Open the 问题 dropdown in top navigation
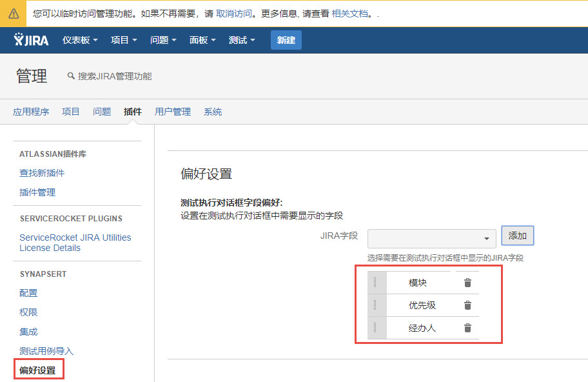The width and height of the screenshot is (588, 382). click(x=163, y=40)
